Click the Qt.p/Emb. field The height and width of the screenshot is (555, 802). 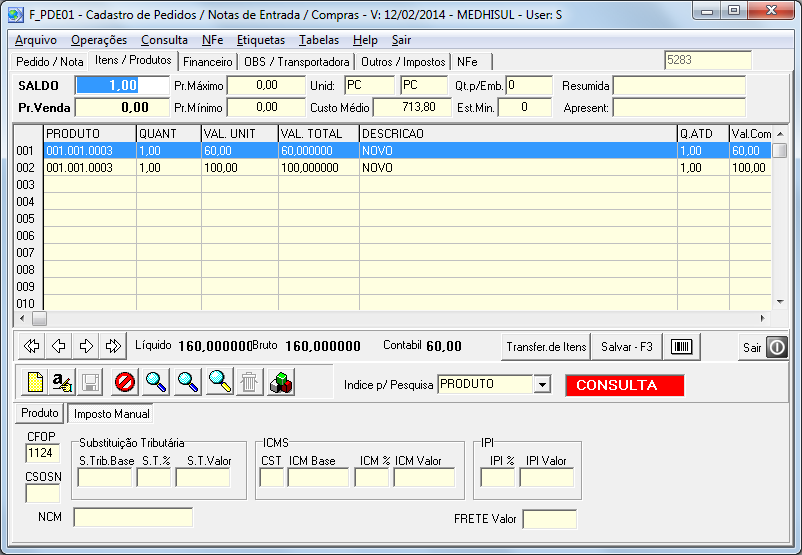click(x=529, y=85)
